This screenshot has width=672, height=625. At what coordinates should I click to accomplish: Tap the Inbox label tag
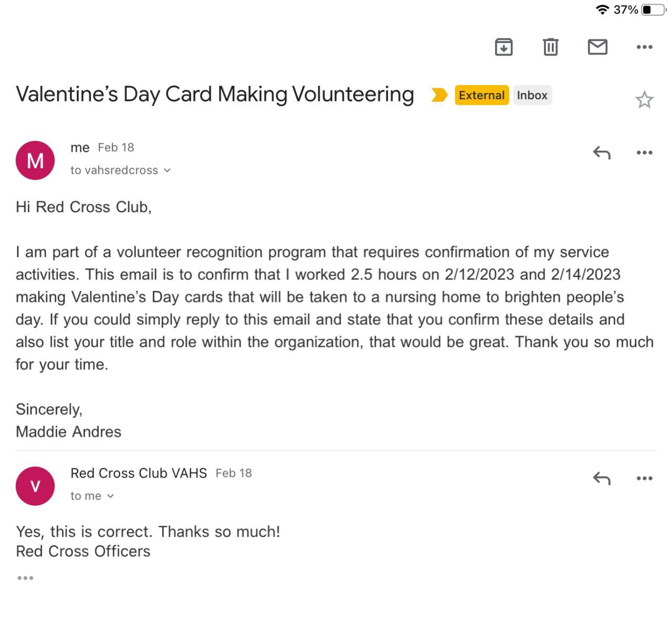532,95
